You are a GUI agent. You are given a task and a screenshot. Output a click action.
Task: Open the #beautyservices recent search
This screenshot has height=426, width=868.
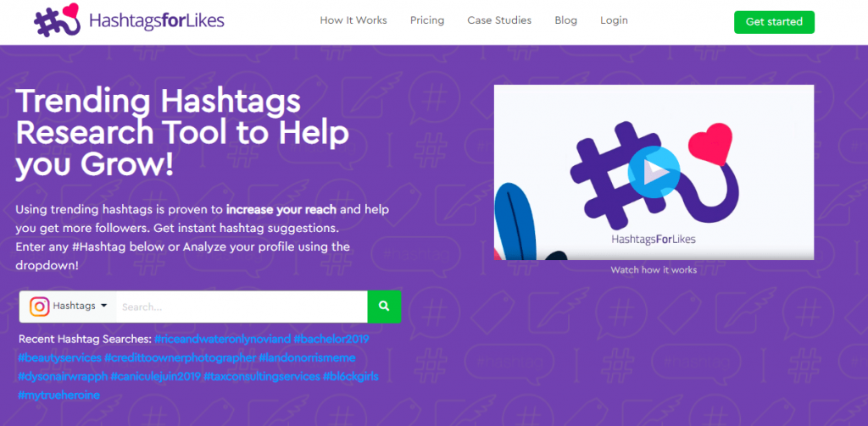click(60, 358)
